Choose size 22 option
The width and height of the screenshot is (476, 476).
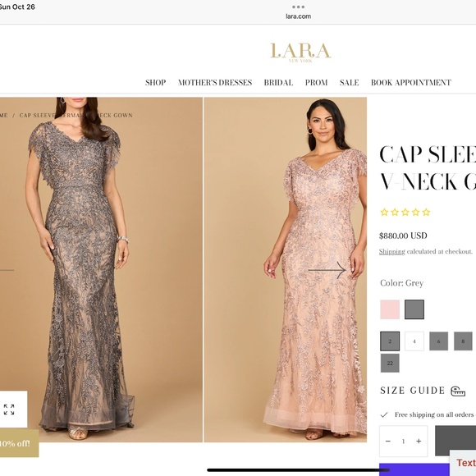(390, 363)
